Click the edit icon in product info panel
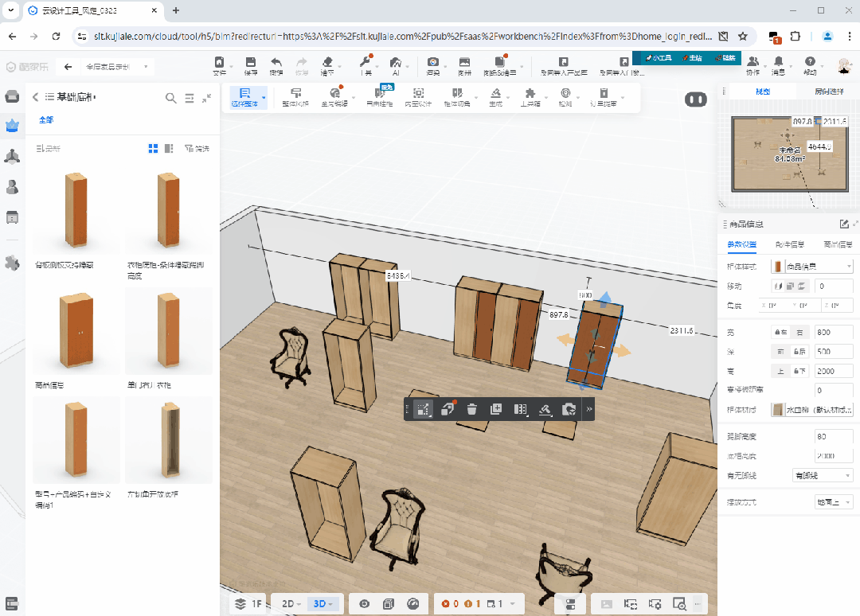860x616 pixels. click(844, 224)
